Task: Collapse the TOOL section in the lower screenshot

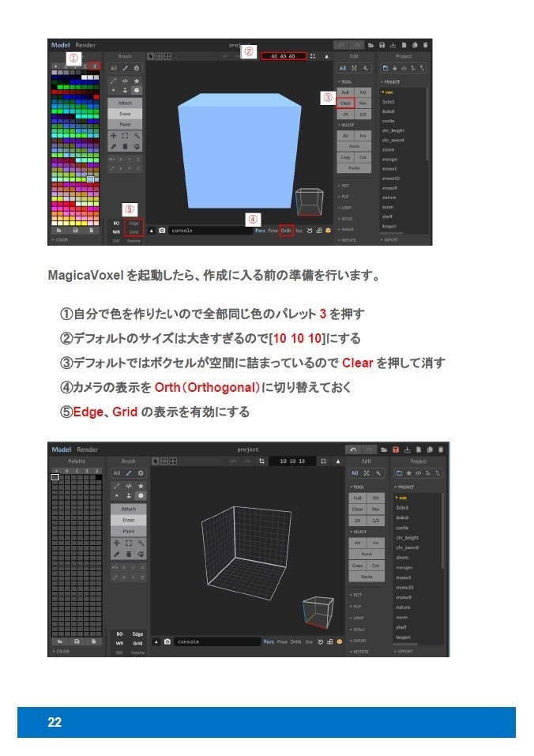Action: (358, 487)
